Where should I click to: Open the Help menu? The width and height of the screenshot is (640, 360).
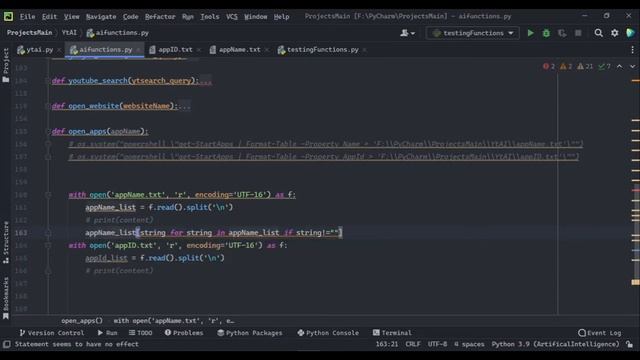tap(281, 16)
